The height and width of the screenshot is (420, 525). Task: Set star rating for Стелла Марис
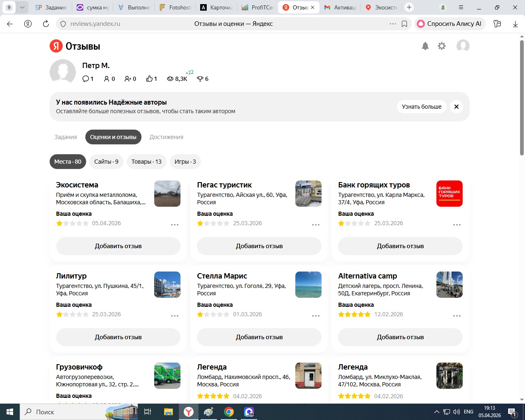(213, 315)
